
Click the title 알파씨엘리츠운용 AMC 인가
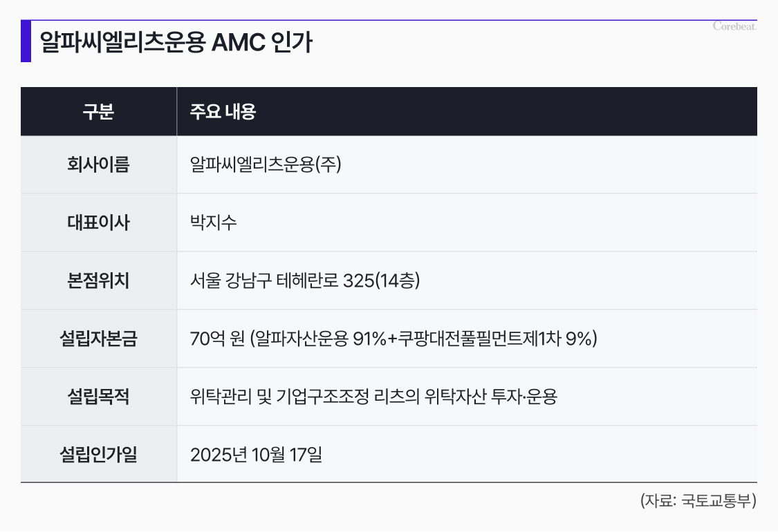coord(176,42)
